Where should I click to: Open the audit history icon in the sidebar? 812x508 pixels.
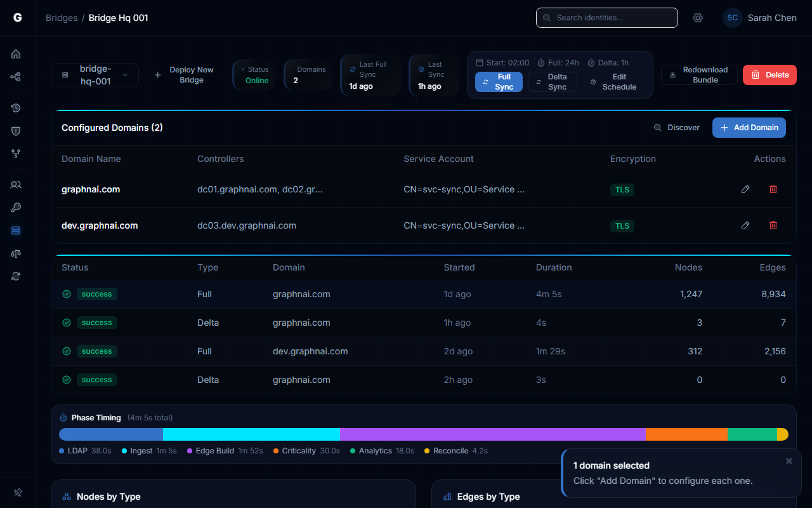(x=16, y=108)
